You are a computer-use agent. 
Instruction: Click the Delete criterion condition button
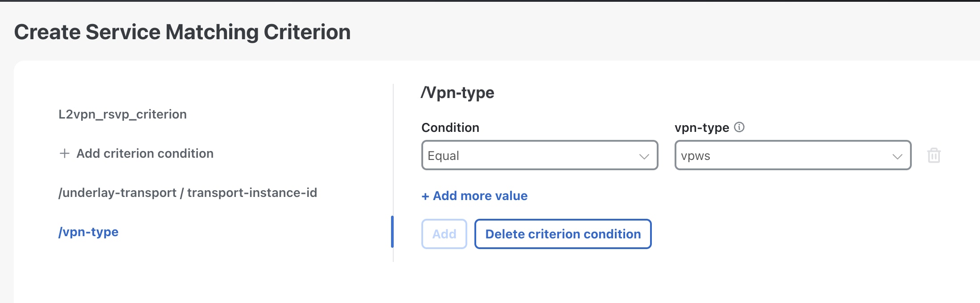(563, 234)
